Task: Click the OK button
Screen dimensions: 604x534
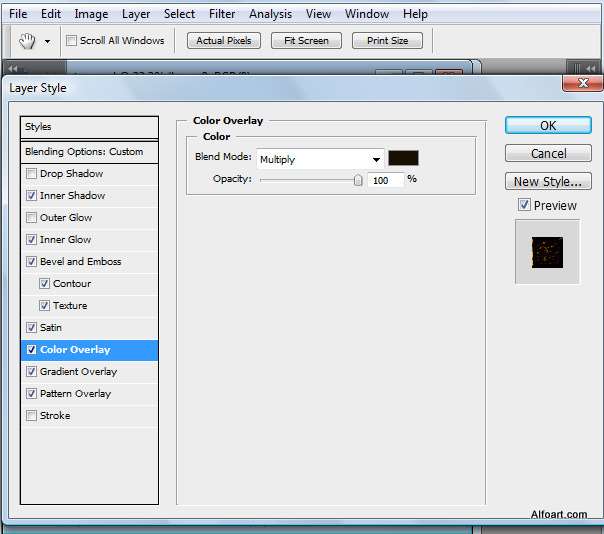Action: coord(548,126)
